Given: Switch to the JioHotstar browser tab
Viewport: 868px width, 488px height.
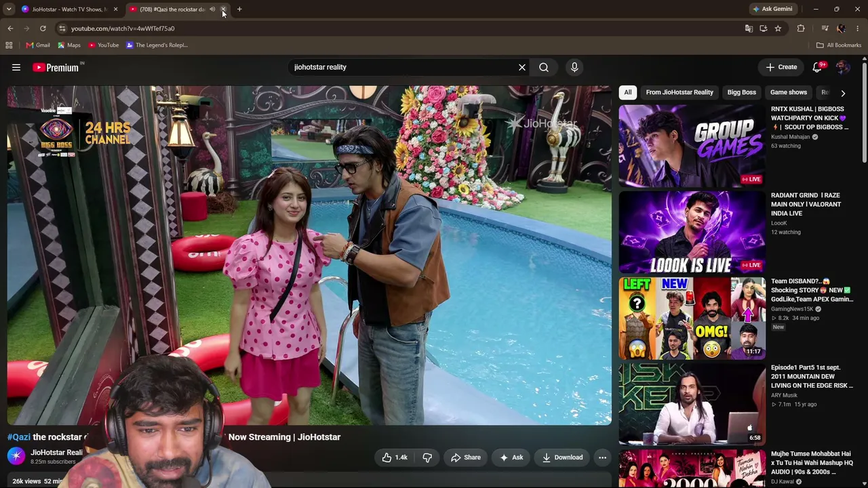Looking at the screenshot, I should [x=66, y=9].
